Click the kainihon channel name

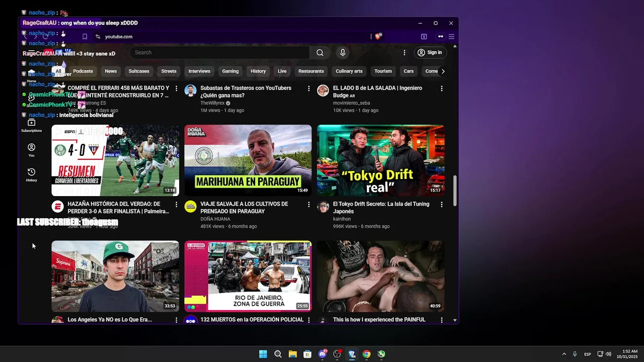click(x=342, y=219)
